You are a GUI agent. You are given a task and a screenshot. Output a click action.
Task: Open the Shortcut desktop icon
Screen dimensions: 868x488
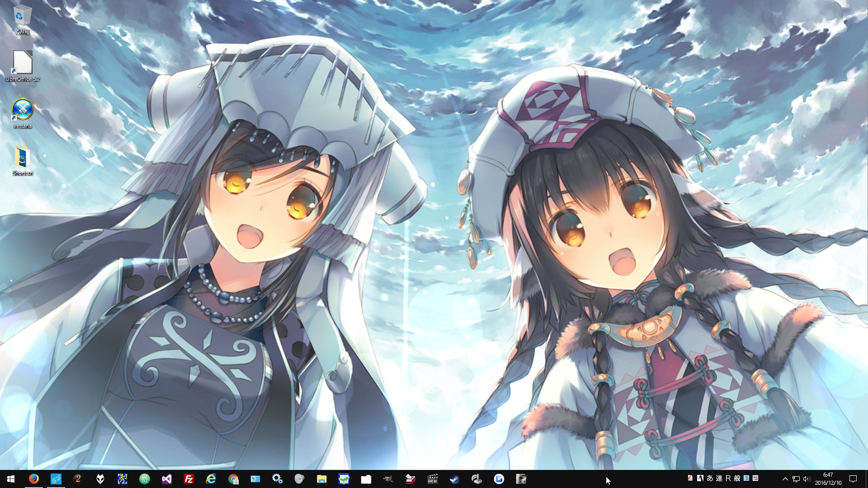22,158
